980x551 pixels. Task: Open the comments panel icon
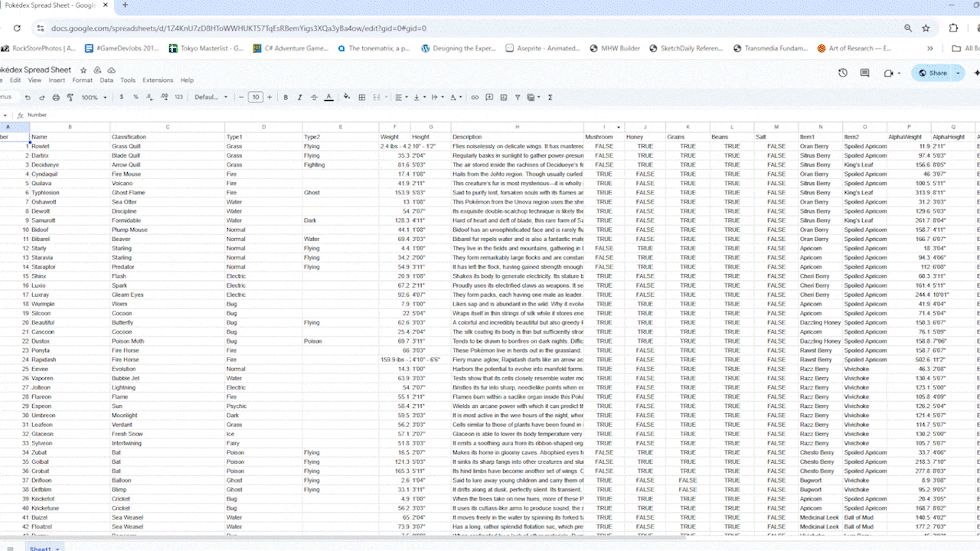pyautogui.click(x=864, y=73)
